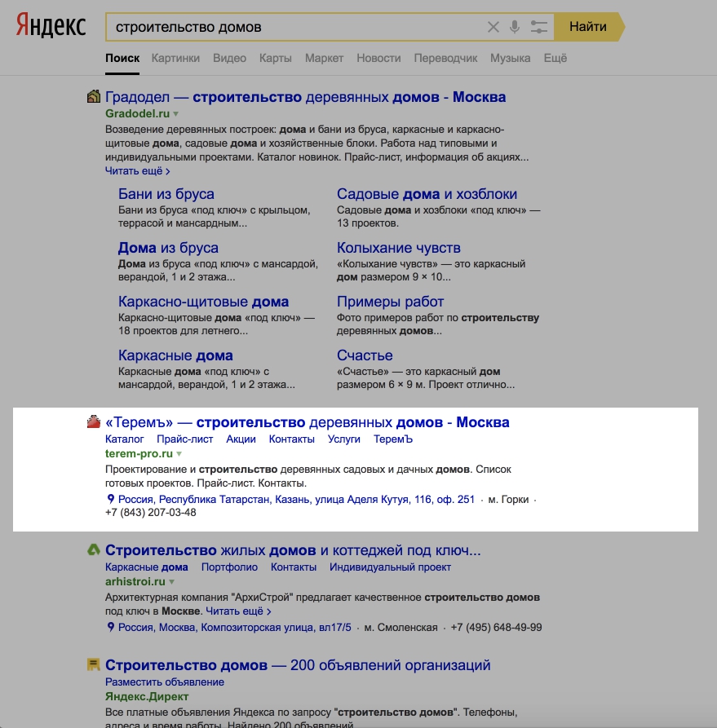Screen dimensions: 717x728
Task: Open the Дома из бруса sitelink
Action: coord(168,248)
